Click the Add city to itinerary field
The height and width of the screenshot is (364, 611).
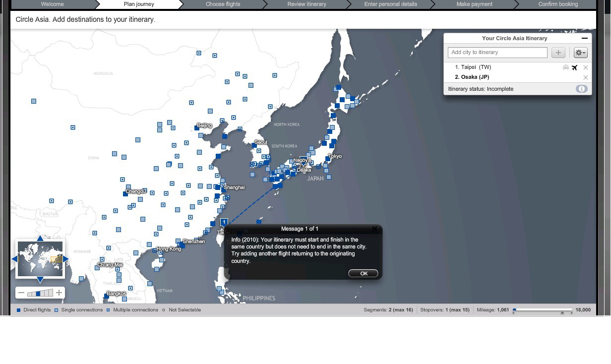click(x=497, y=53)
